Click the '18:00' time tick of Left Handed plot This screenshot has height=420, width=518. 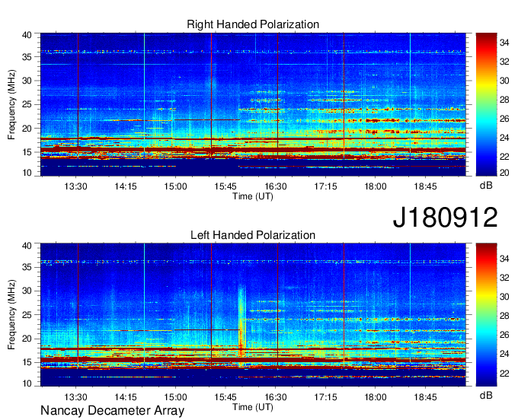[376, 397]
